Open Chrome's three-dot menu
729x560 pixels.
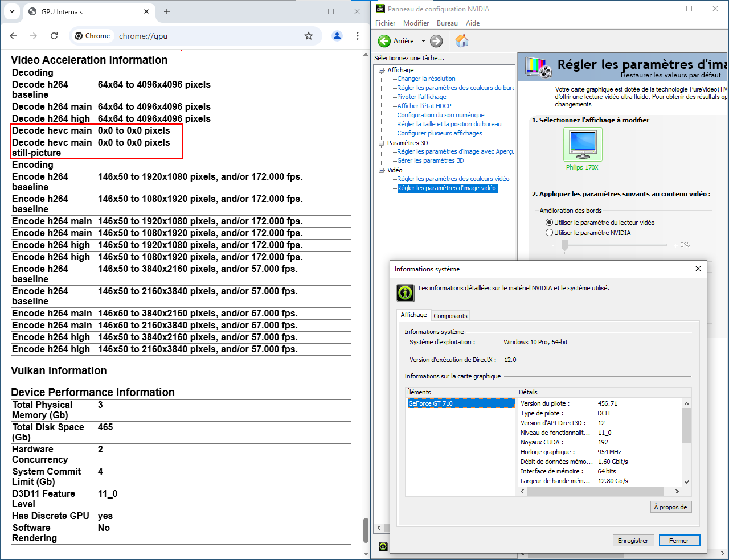(358, 36)
